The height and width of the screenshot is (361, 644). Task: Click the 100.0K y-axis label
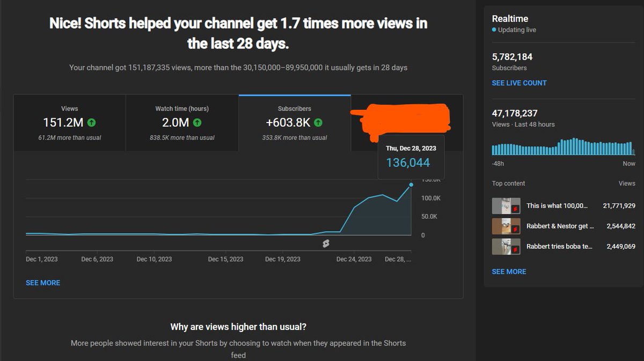click(431, 198)
